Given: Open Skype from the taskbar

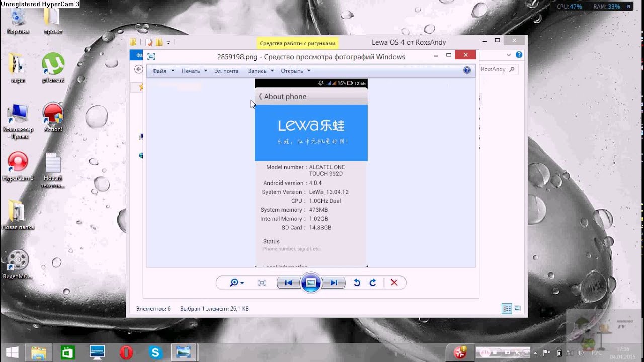Looking at the screenshot, I should [155, 352].
